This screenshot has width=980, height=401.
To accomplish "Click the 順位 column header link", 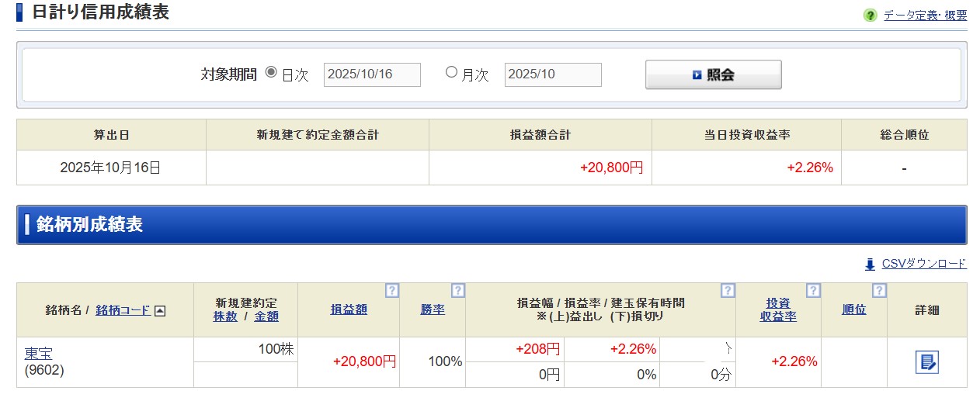I will pyautogui.click(x=853, y=309).
